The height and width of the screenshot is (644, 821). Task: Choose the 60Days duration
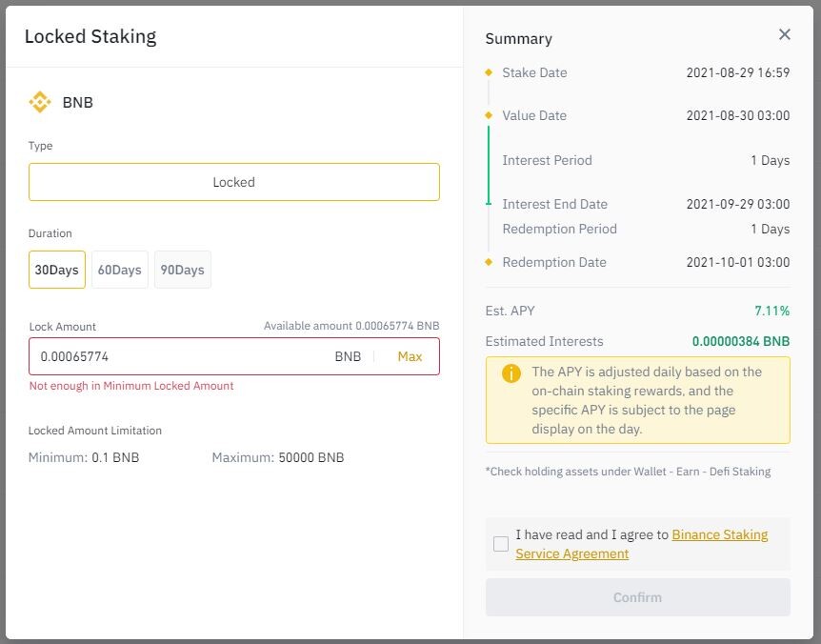point(120,270)
